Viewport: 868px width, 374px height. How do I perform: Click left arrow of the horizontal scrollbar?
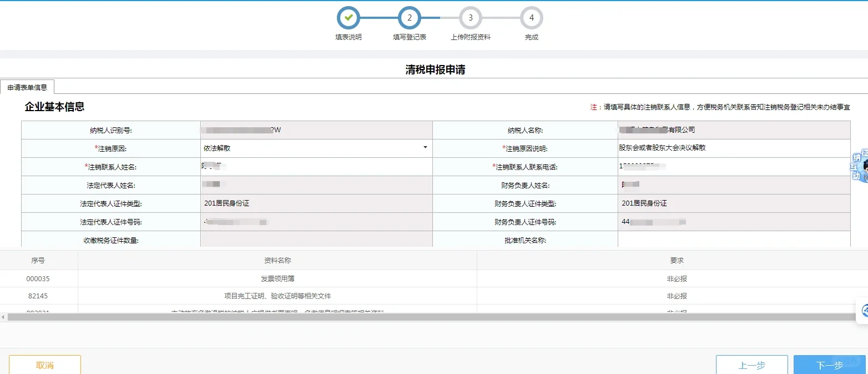pos(3,317)
